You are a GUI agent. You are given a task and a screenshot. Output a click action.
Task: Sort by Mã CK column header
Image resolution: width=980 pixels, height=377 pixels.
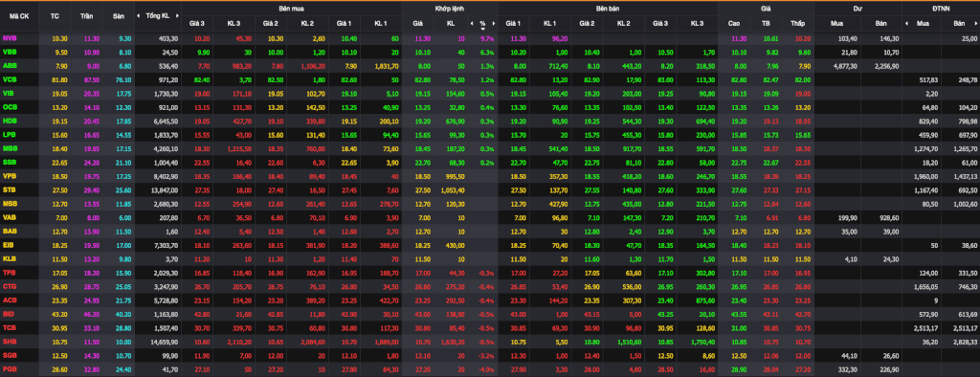[20, 15]
